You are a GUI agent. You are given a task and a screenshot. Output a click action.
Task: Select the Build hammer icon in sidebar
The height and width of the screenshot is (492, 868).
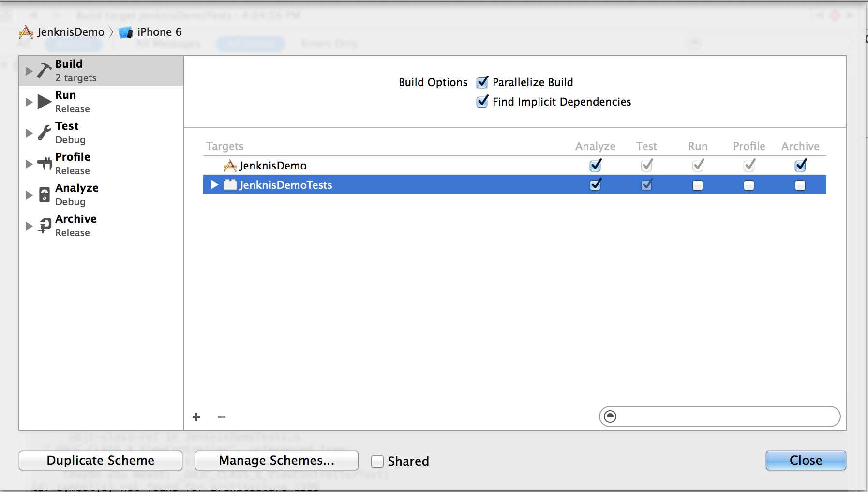click(x=44, y=71)
